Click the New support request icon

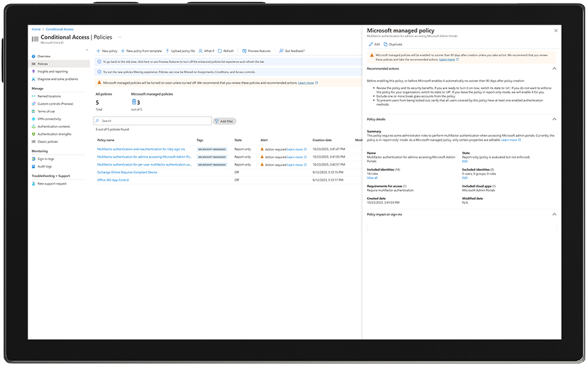click(x=34, y=184)
